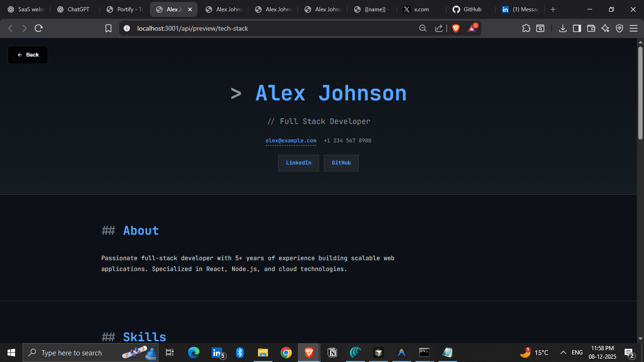Click the zoom magnifier icon in address bar

(423, 28)
